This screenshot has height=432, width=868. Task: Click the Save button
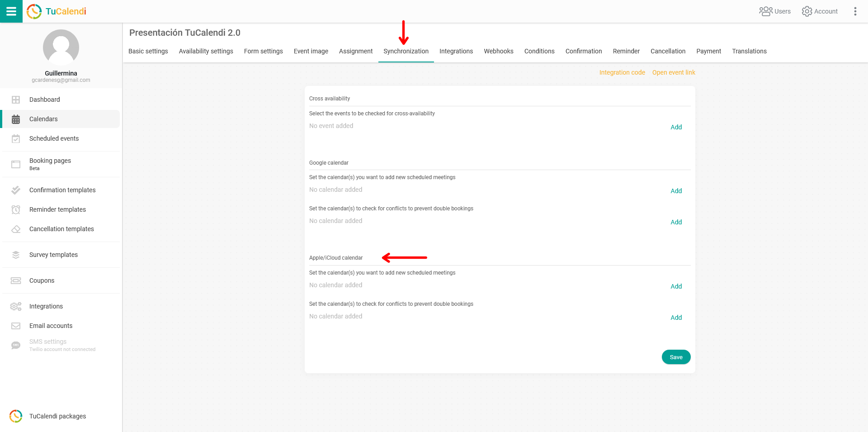pos(676,357)
